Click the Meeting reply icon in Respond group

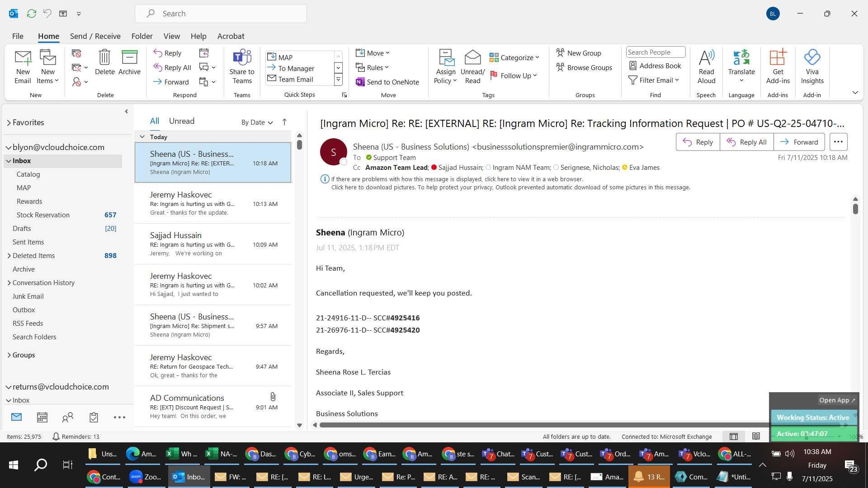(x=204, y=53)
